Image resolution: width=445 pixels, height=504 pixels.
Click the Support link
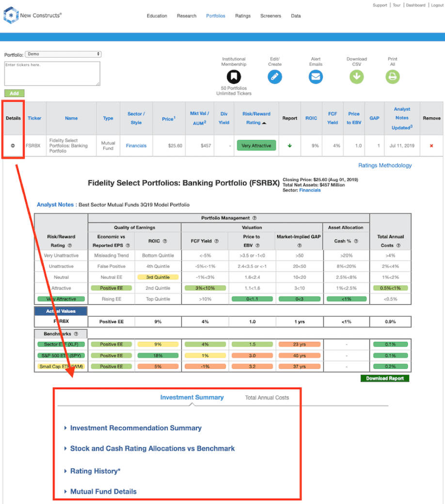[380, 5]
